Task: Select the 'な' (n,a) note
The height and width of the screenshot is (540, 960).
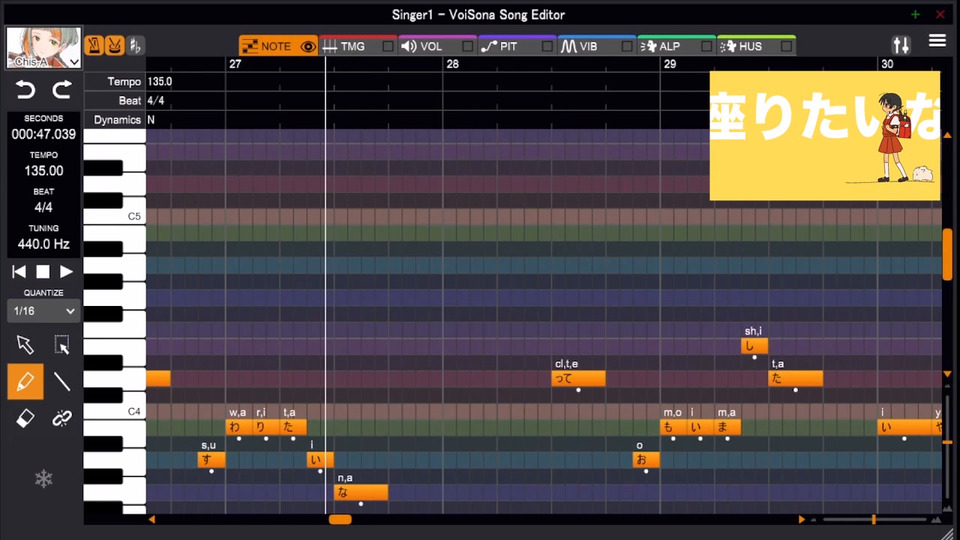Action: [x=361, y=492]
